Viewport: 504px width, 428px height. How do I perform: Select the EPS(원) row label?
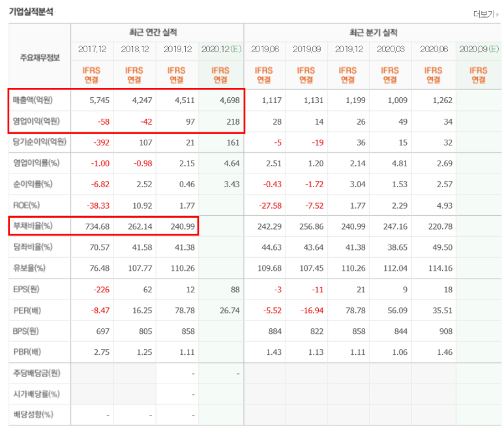[26, 290]
